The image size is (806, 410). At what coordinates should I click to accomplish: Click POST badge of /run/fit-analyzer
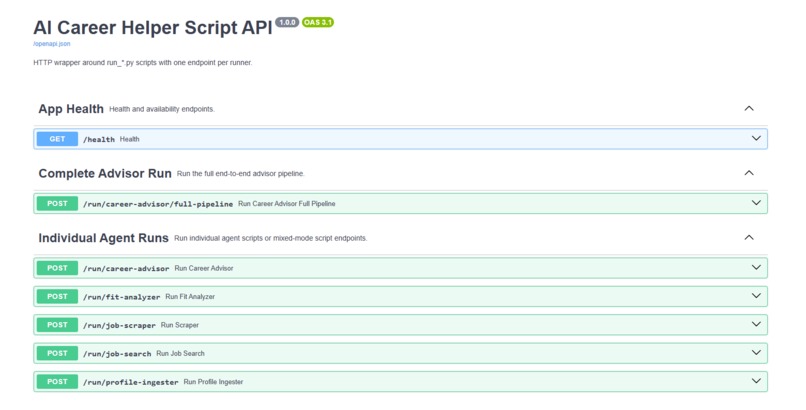coord(57,296)
